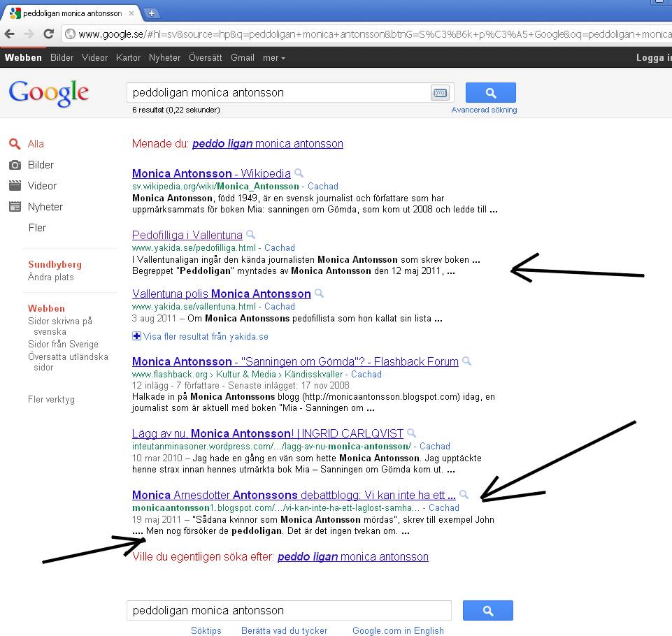Open Kartor in the black navigation bar
Image resolution: width=672 pixels, height=636 pixels.
click(x=128, y=57)
